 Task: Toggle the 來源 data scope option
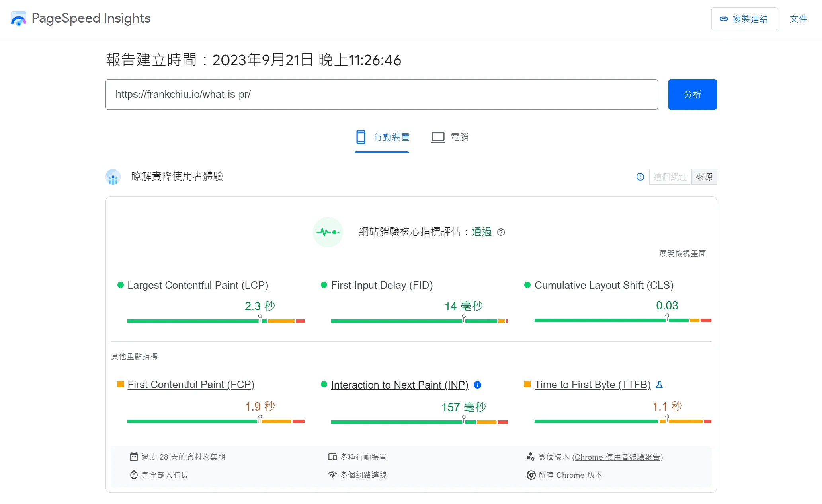(703, 177)
